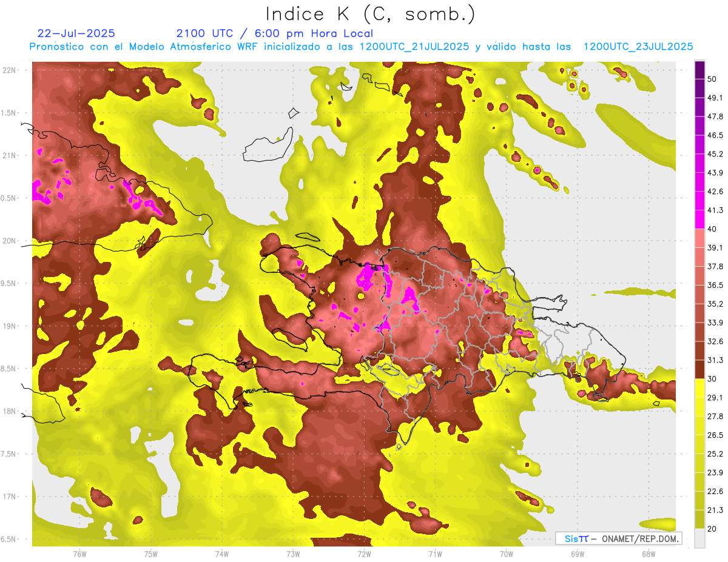Click the legend value "42.6"
Viewport: 728px width, 562px height.
(x=715, y=192)
